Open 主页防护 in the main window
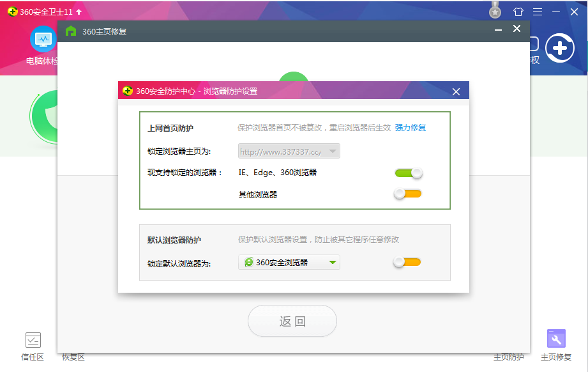Viewport: 588px width, 372px height. click(508, 357)
